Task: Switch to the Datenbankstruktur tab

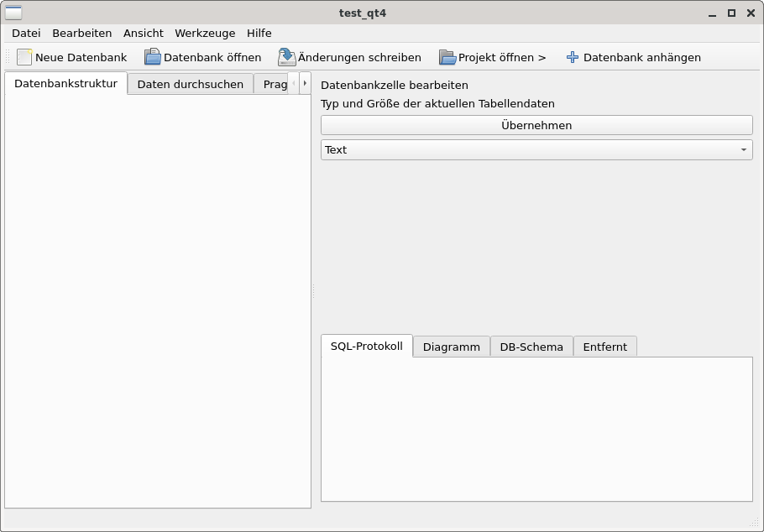Action: (x=65, y=83)
